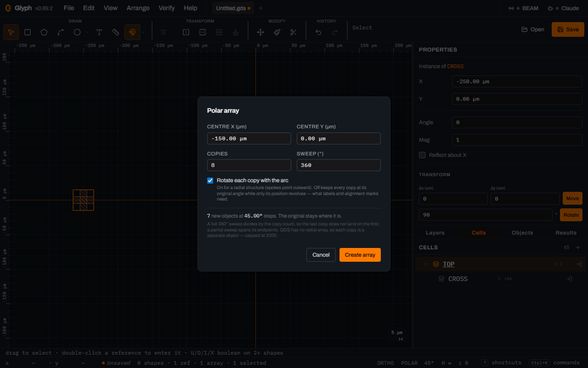Click the Claude assistant indicator
This screenshot has width=588, height=368.
(x=564, y=8)
